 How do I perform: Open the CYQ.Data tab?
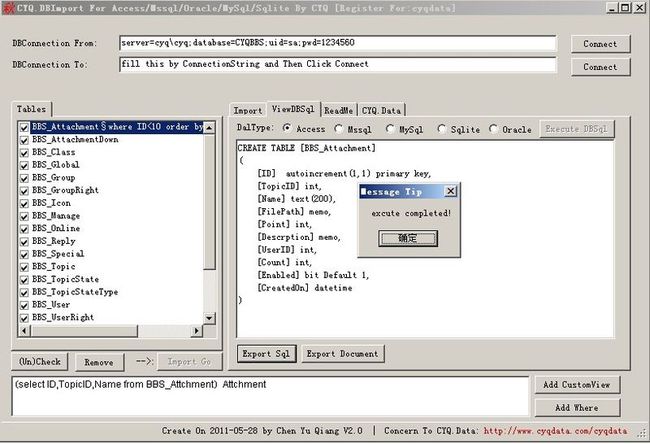[381, 110]
